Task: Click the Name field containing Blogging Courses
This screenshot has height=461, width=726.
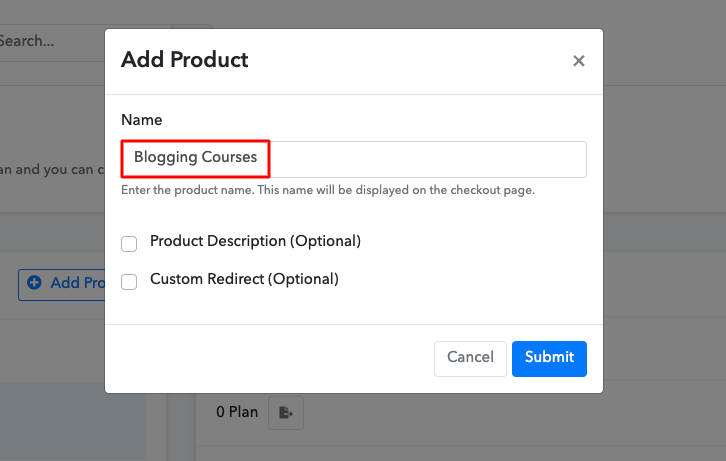Action: tap(354, 159)
